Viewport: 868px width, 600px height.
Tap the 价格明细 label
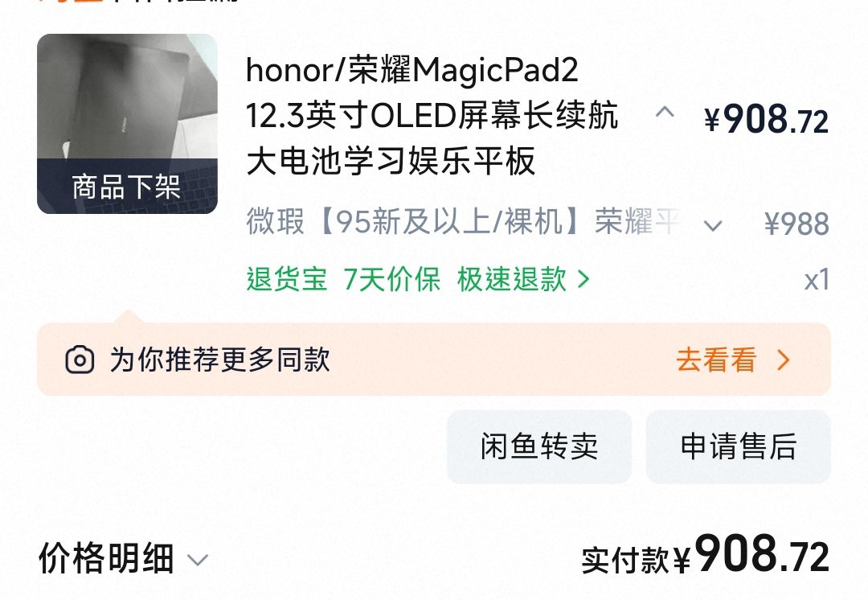pos(106,558)
